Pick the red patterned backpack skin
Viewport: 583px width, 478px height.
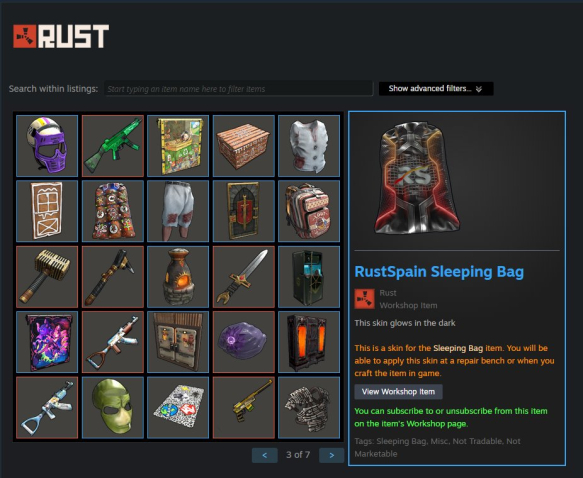tap(309, 211)
